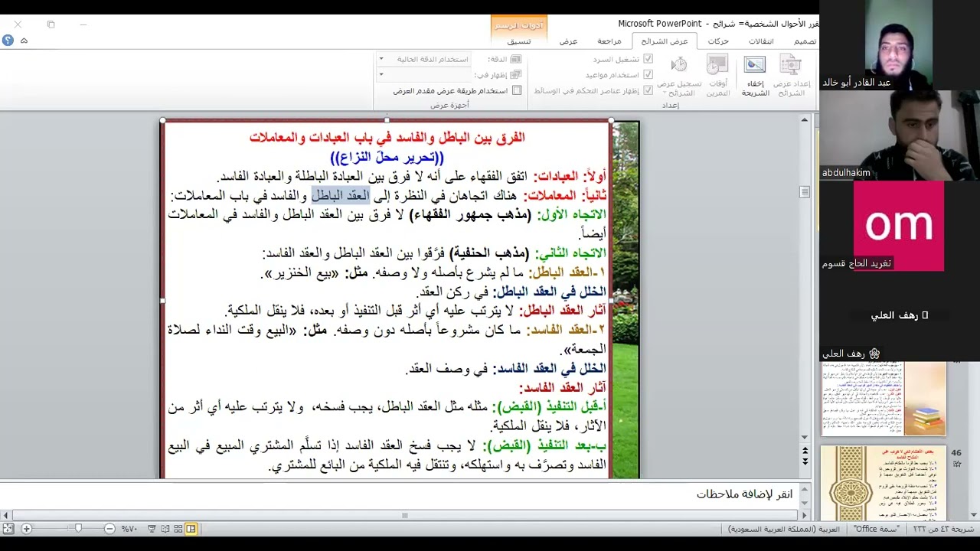
Task: Switch to Reading view icon in status bar
Action: [165, 529]
